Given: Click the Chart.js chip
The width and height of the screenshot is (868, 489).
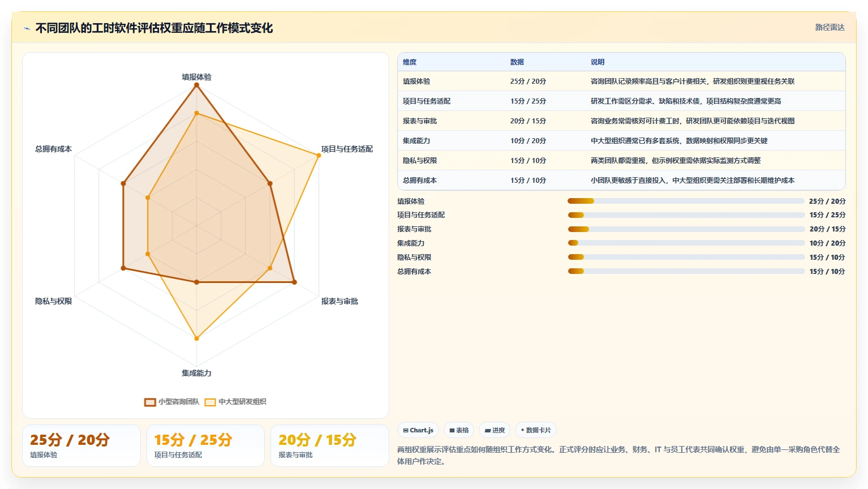Looking at the screenshot, I should pyautogui.click(x=418, y=430).
